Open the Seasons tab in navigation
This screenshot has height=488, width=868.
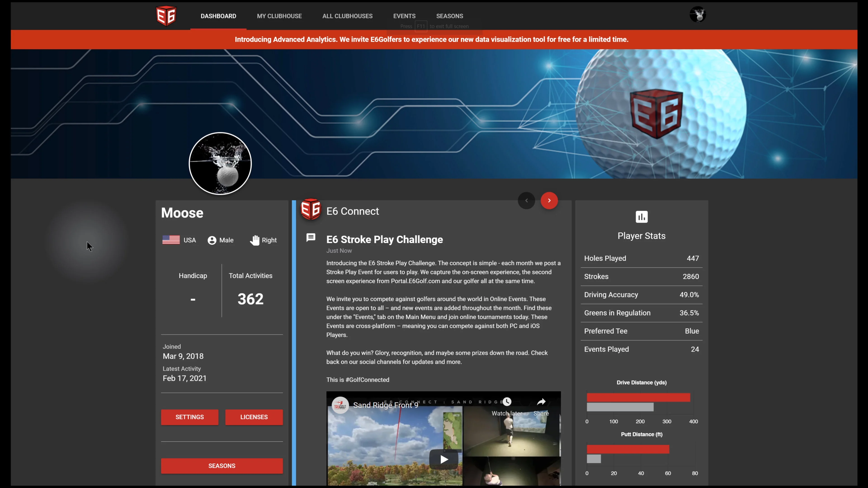(450, 16)
